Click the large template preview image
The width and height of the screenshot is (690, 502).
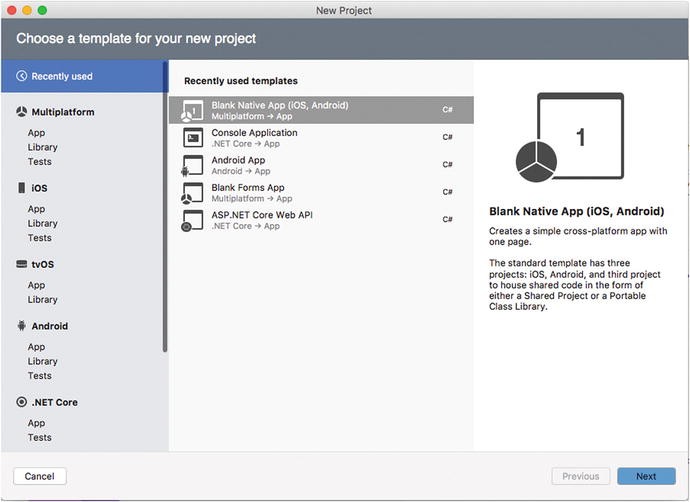(x=570, y=137)
